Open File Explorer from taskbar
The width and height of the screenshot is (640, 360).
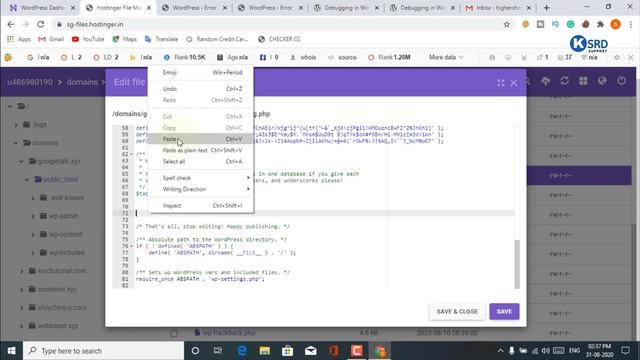[x=264, y=351]
